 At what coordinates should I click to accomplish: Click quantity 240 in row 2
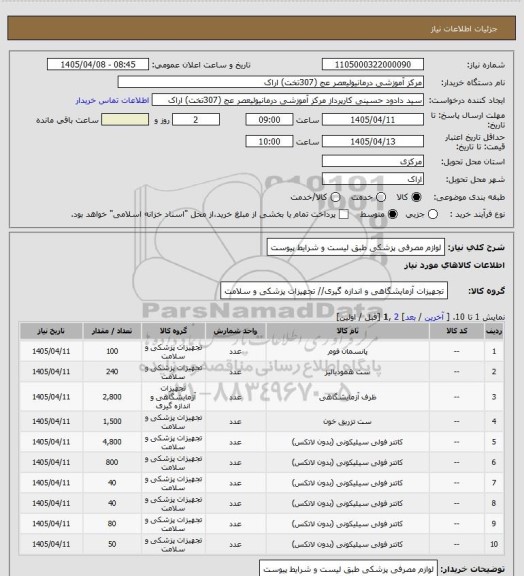click(x=112, y=372)
